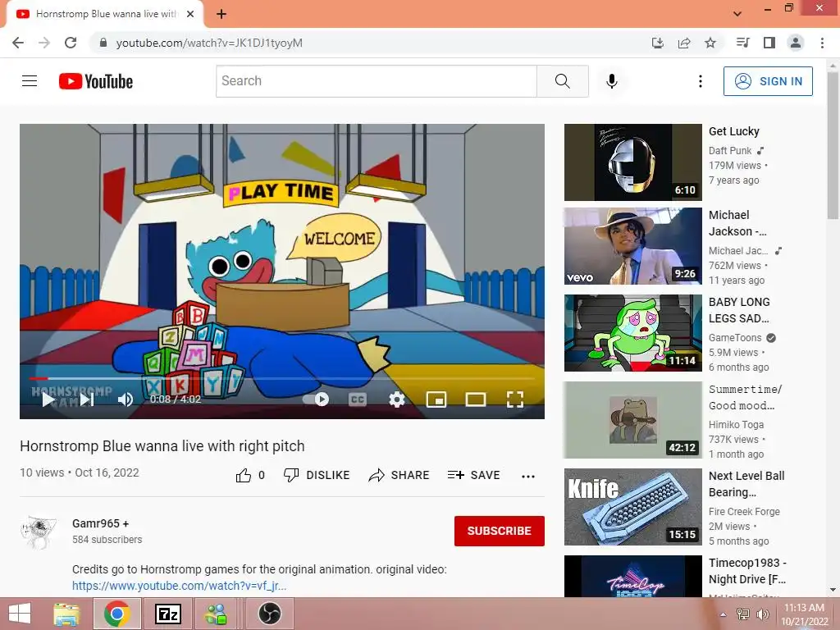Viewport: 840px width, 630px height.
Task: Reload the page
Action: (x=71, y=43)
